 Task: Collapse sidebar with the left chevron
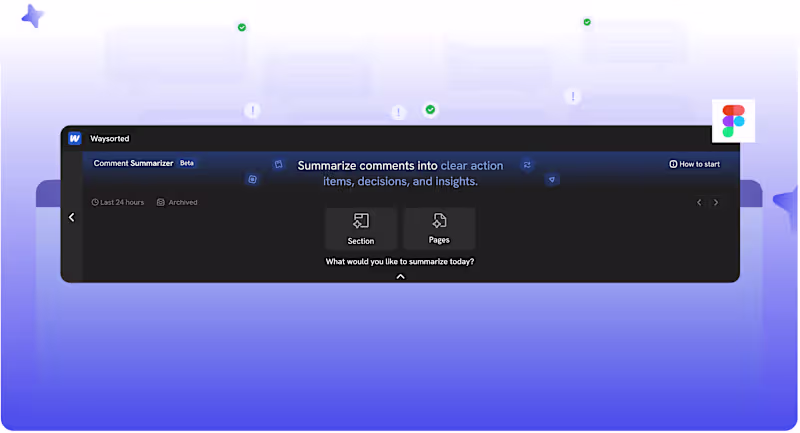(x=72, y=217)
